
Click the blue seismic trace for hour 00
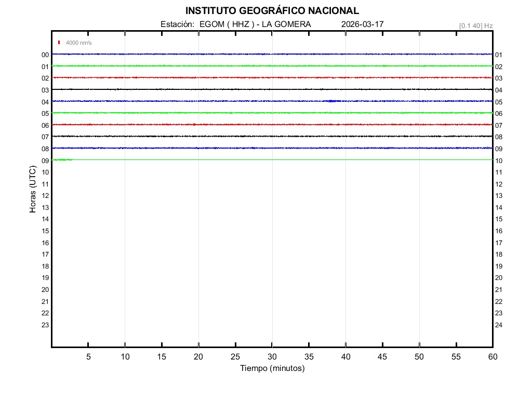(x=272, y=54)
